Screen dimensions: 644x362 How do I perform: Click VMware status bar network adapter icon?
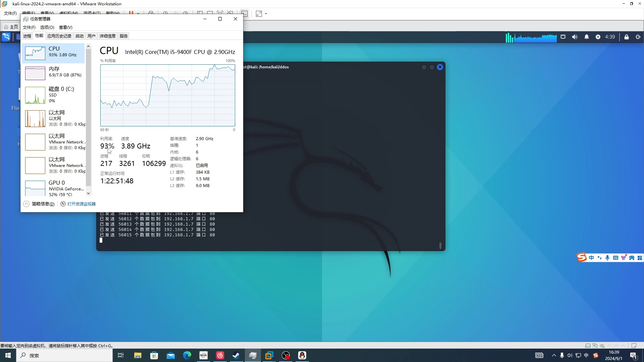tap(595, 346)
